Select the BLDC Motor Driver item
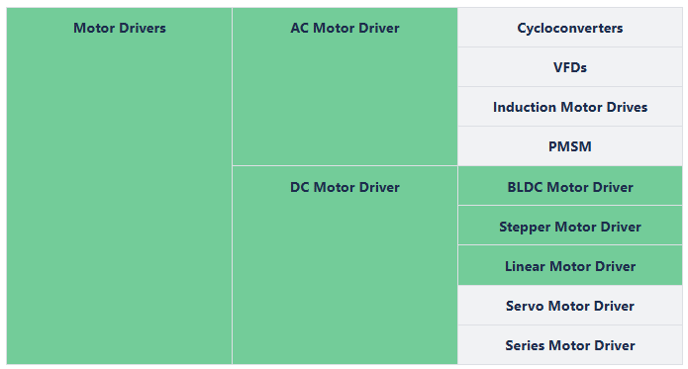Viewport: 688px width, 369px height. (x=570, y=186)
